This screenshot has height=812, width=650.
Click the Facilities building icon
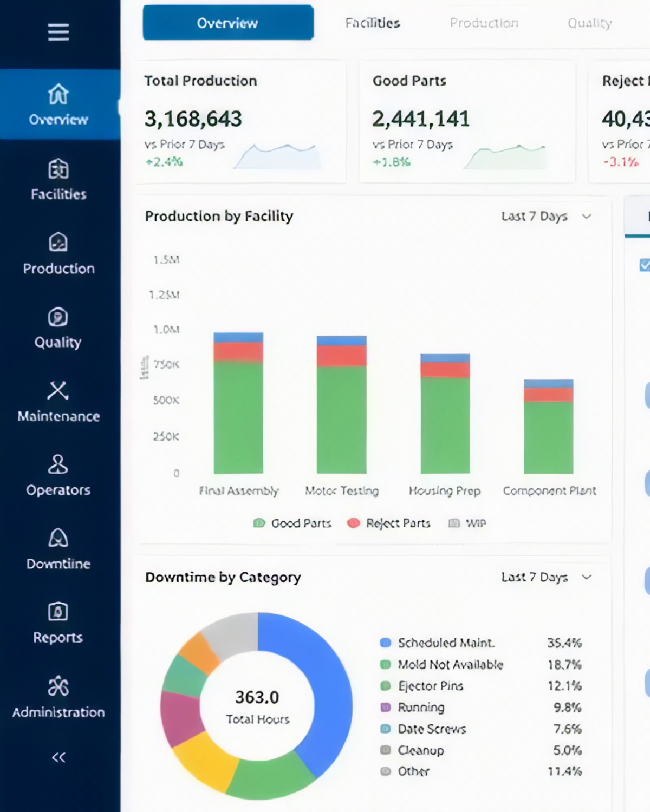pyautogui.click(x=58, y=169)
